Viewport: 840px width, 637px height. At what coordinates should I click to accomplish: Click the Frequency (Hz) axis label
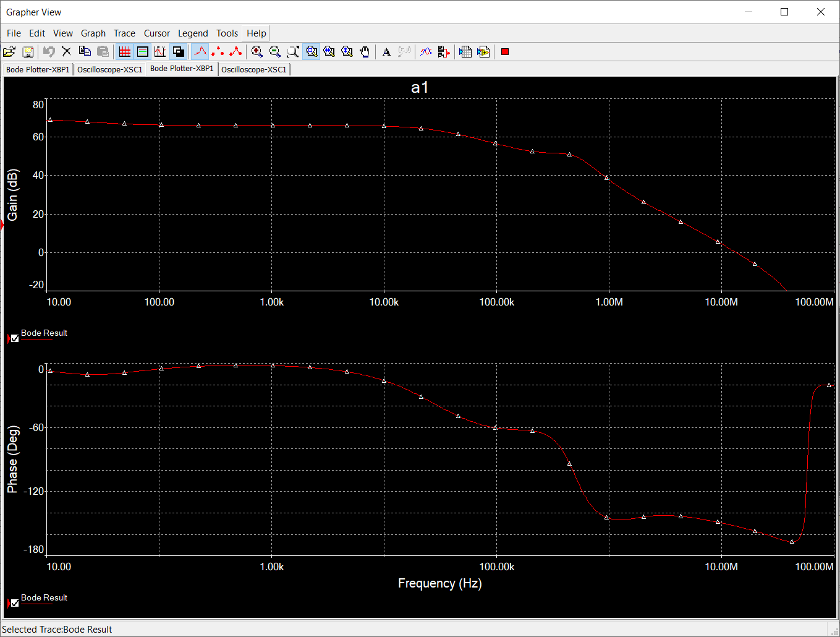pyautogui.click(x=439, y=583)
